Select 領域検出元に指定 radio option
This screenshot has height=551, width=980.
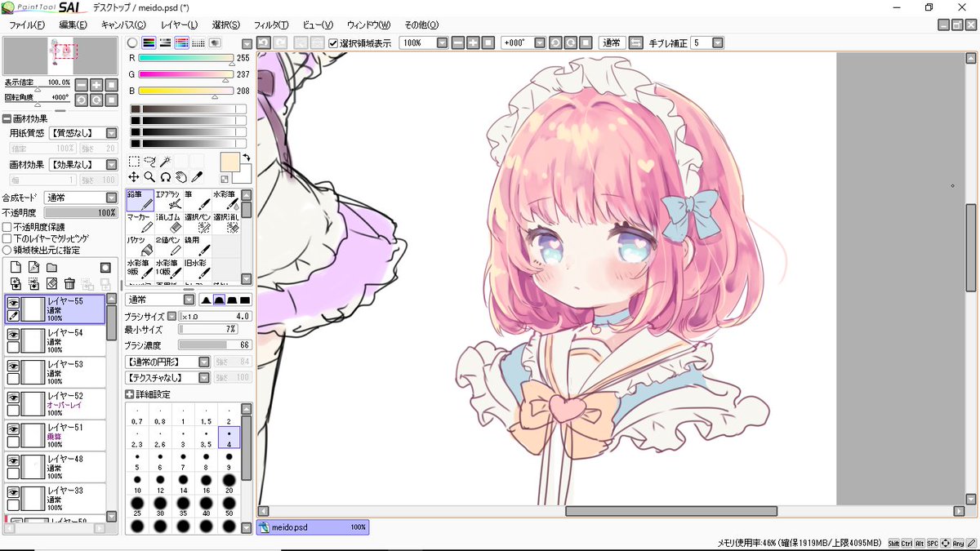click(7, 250)
